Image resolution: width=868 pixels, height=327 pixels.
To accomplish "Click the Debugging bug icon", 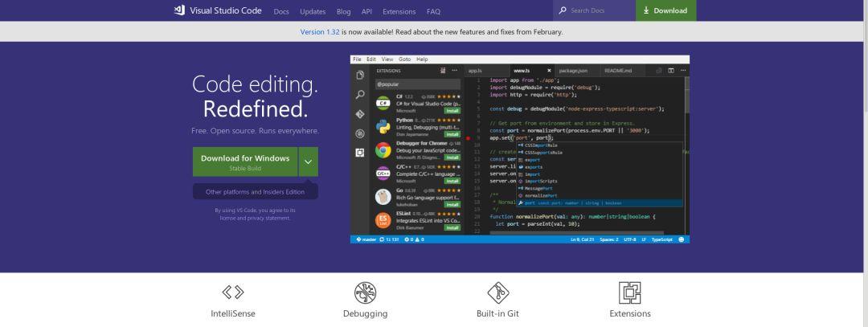I will [366, 292].
